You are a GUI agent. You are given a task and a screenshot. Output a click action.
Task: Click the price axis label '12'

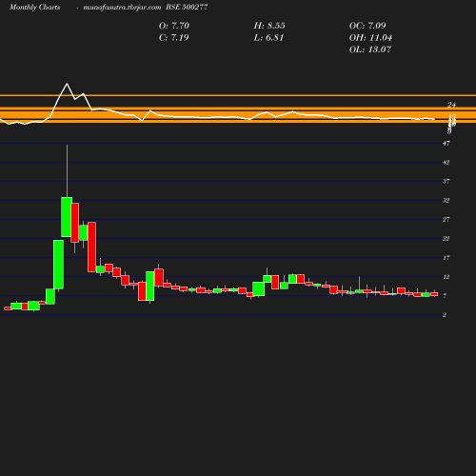tap(446, 277)
